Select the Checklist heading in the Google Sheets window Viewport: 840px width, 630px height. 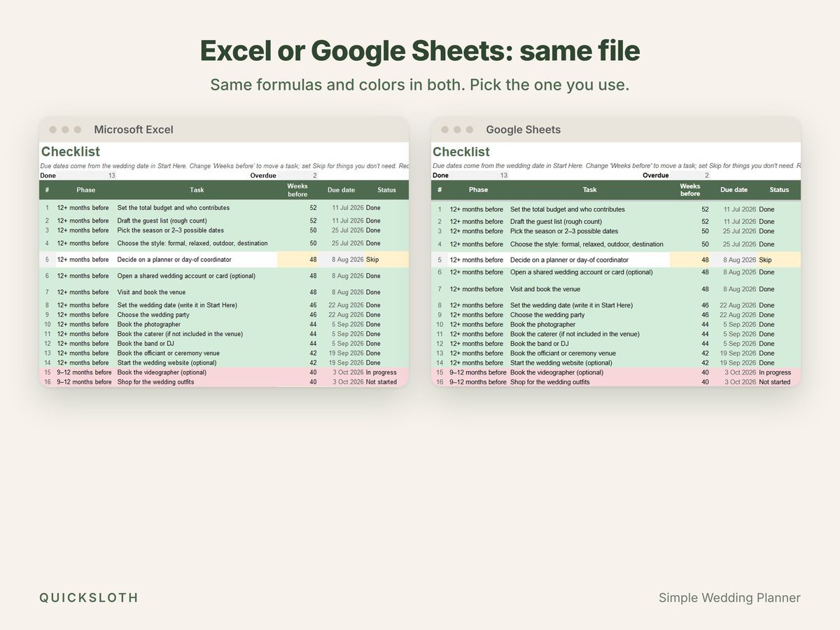click(461, 151)
